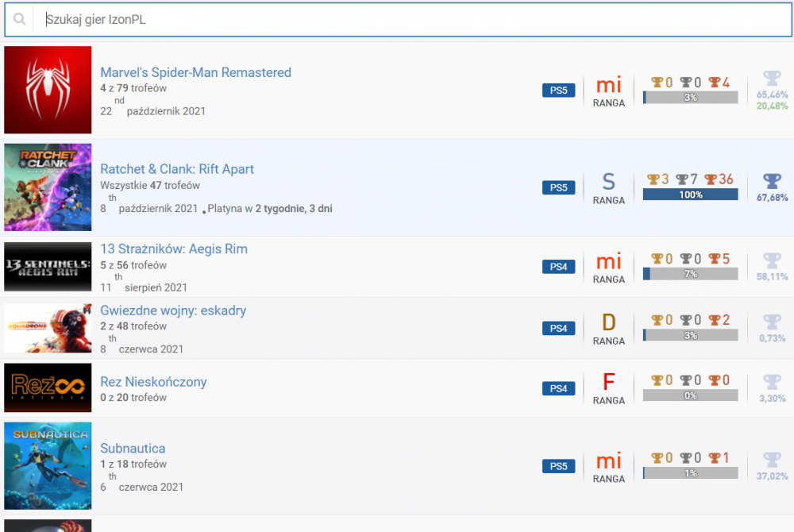Image resolution: width=794 pixels, height=532 pixels.
Task: Click the 100% progress bar for Ratchet & Clank
Action: click(x=690, y=195)
